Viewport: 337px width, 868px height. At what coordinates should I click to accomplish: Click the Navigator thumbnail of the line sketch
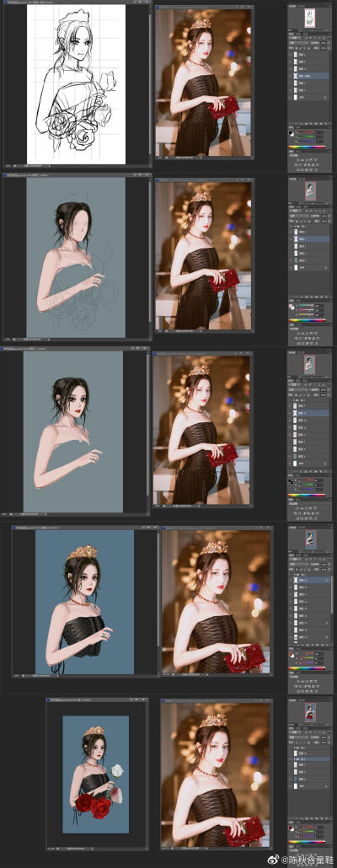[x=310, y=18]
